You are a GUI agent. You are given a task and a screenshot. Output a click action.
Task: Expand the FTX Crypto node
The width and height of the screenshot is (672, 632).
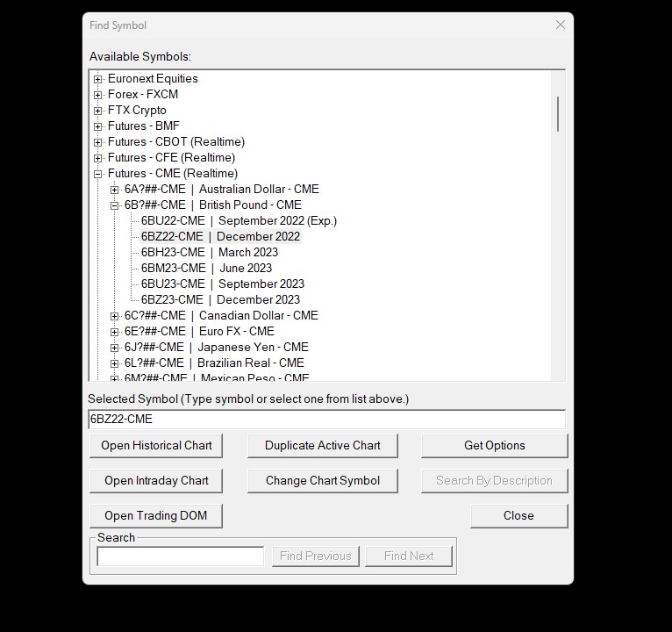97,111
